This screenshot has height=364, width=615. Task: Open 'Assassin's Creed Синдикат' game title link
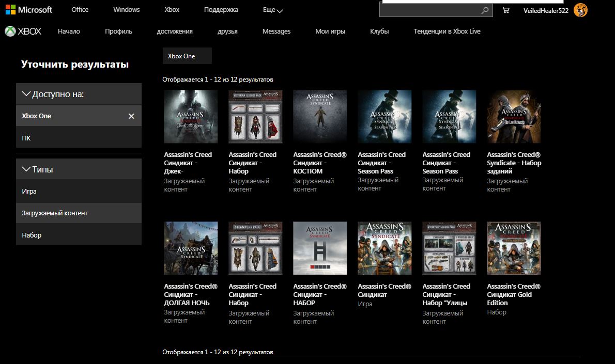coord(385,290)
